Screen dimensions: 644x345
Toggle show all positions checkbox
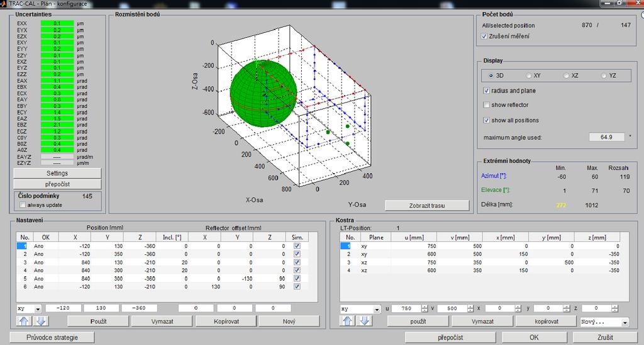click(x=487, y=120)
